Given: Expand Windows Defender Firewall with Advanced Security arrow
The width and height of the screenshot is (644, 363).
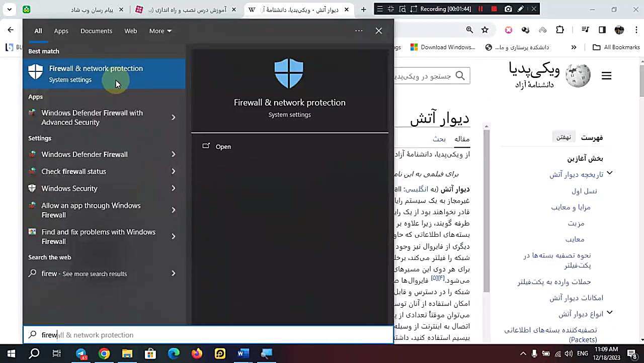Looking at the screenshot, I should 173,117.
